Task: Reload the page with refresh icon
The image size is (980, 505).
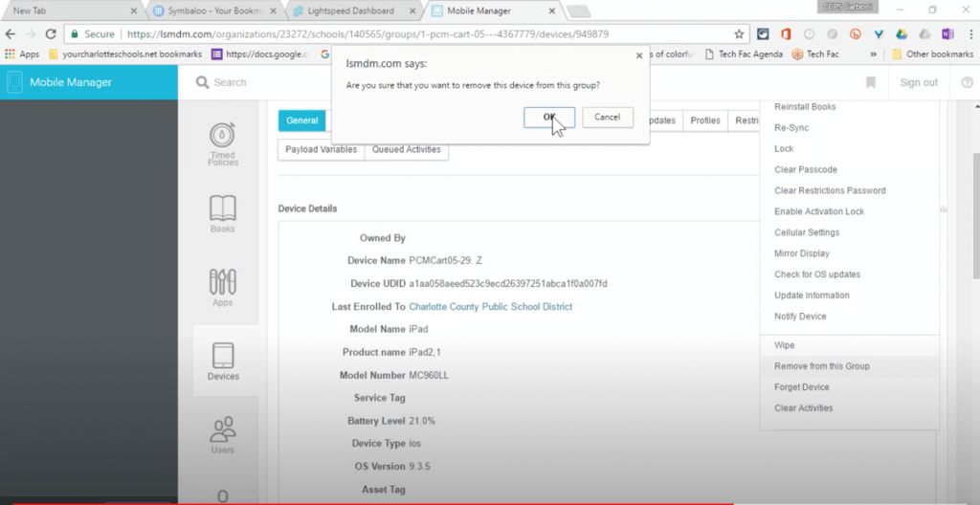Action: [52, 33]
